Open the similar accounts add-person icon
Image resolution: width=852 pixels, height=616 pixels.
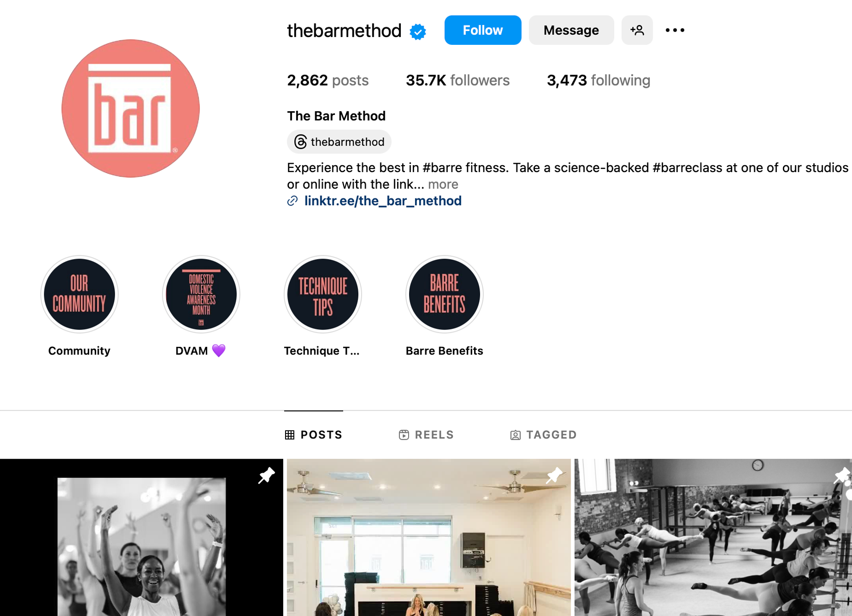[x=637, y=30]
